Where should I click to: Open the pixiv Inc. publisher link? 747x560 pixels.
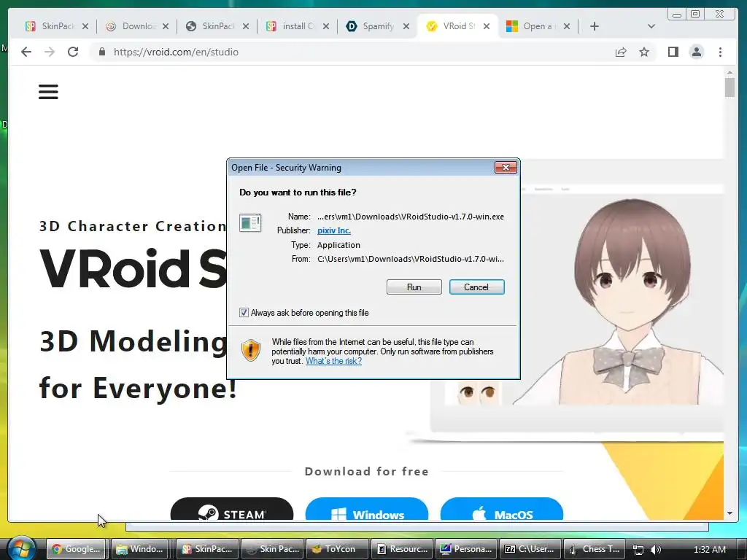334,230
